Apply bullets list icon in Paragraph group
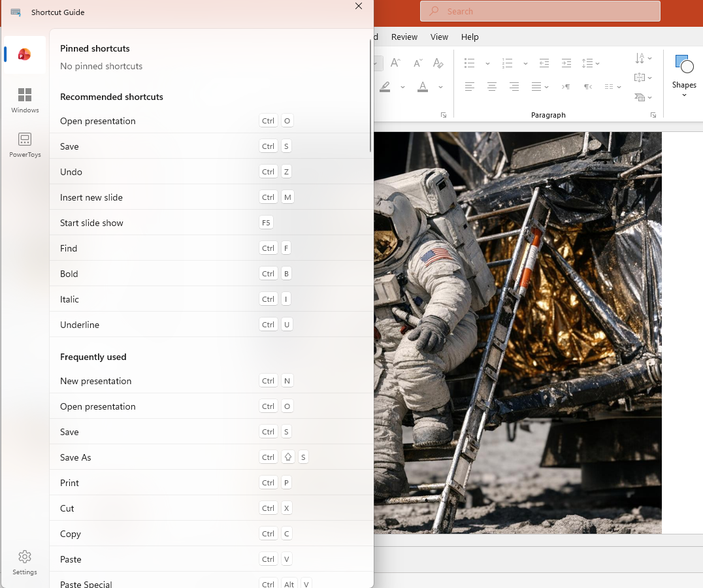The width and height of the screenshot is (703, 588). (469, 63)
